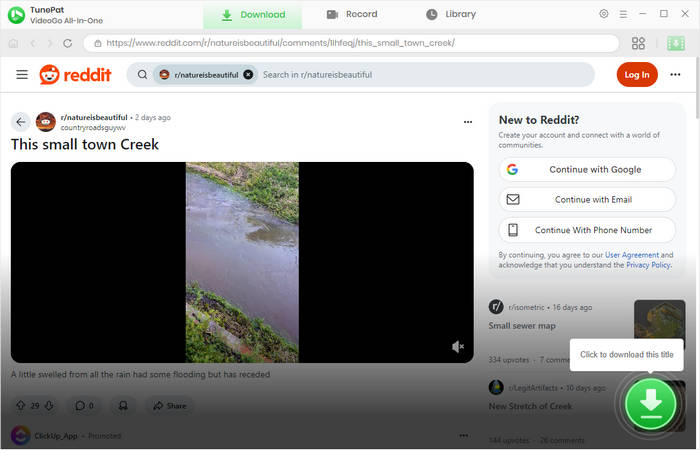Share the creek post
This screenshot has height=450, width=700.
pos(170,405)
